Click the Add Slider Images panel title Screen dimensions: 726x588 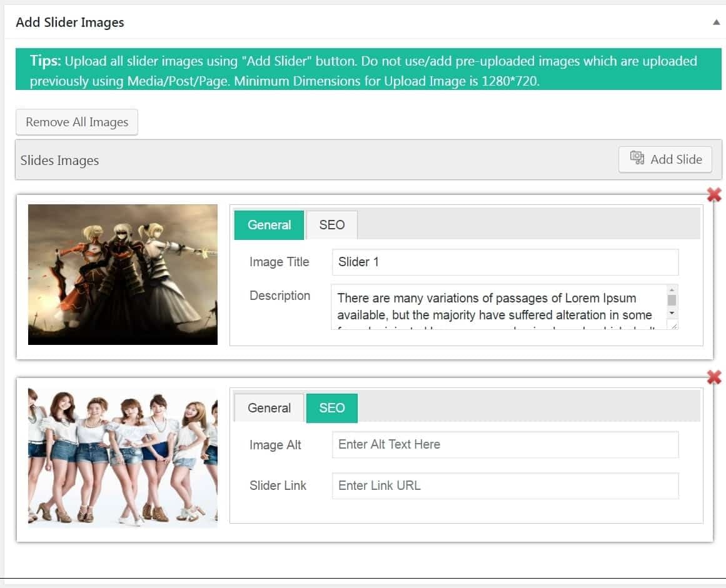tap(70, 22)
